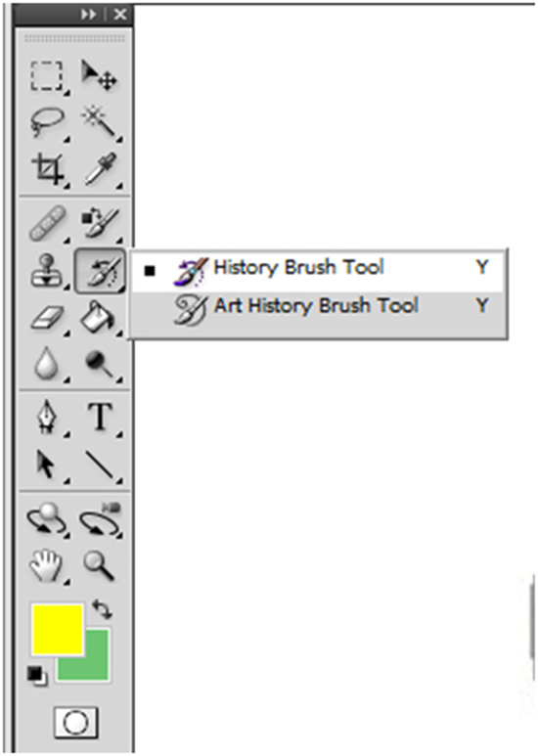Viewport: 538px width, 756px height.
Task: Choose the Eraser tool
Action: [47, 318]
